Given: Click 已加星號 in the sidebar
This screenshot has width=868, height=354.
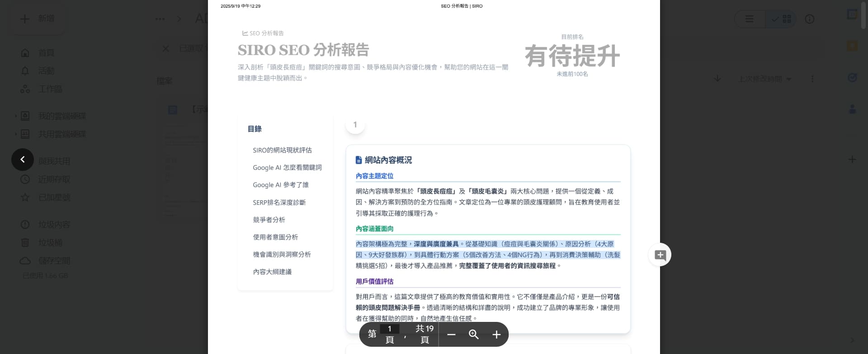Looking at the screenshot, I should (x=54, y=198).
